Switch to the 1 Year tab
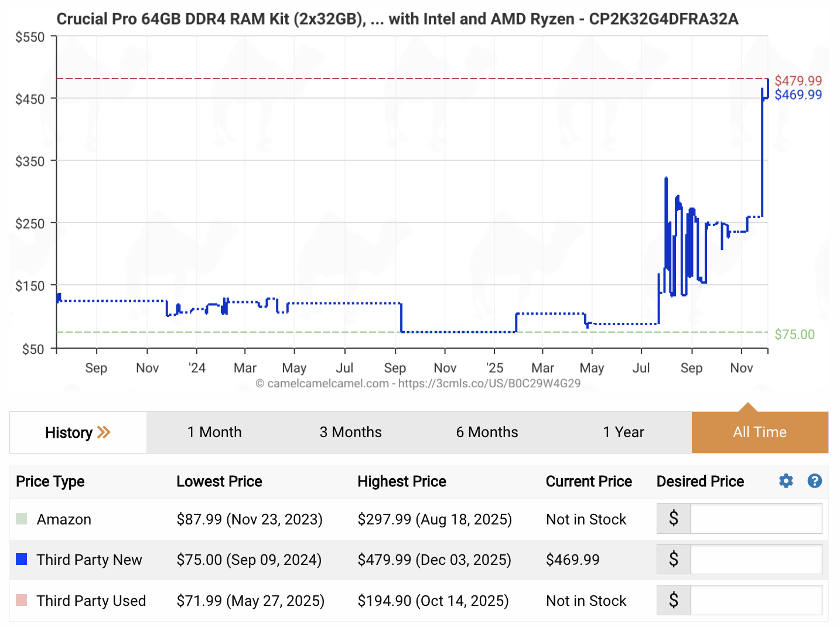The width and height of the screenshot is (840, 627). pyautogui.click(x=624, y=432)
